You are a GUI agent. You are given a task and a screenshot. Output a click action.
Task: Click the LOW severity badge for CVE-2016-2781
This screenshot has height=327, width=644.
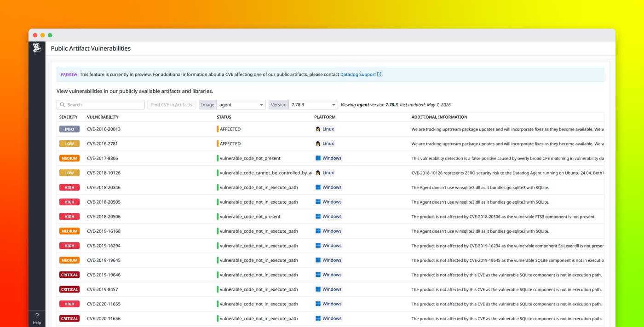69,144
